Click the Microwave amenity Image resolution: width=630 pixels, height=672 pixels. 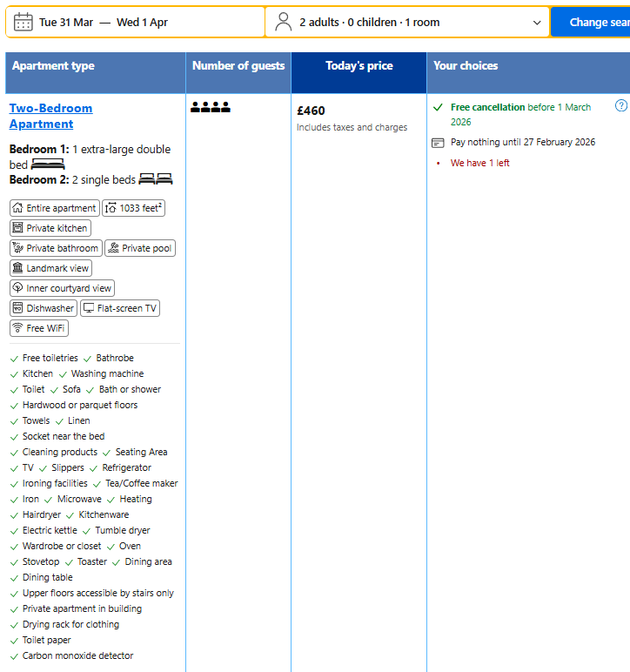pos(79,499)
